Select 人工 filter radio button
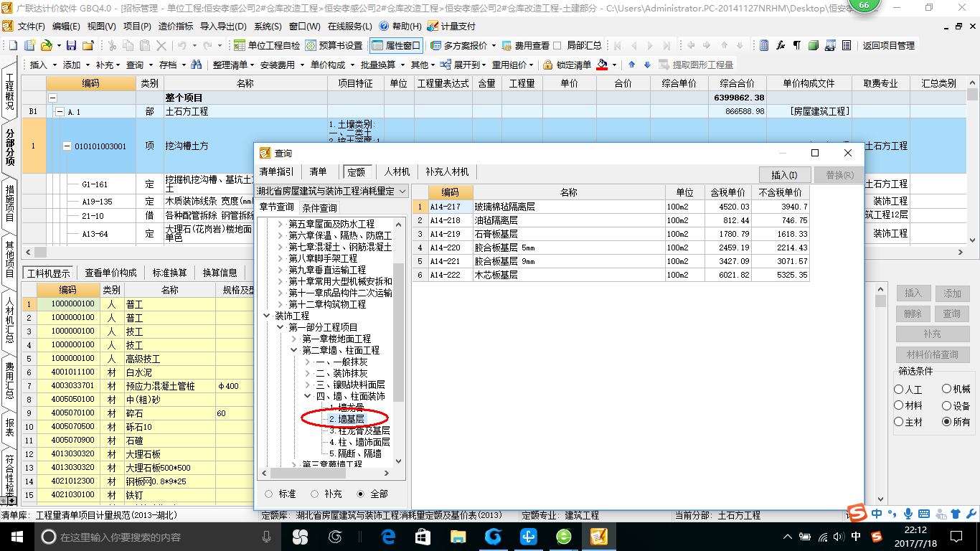Image resolution: width=980 pixels, height=551 pixels. click(x=899, y=390)
